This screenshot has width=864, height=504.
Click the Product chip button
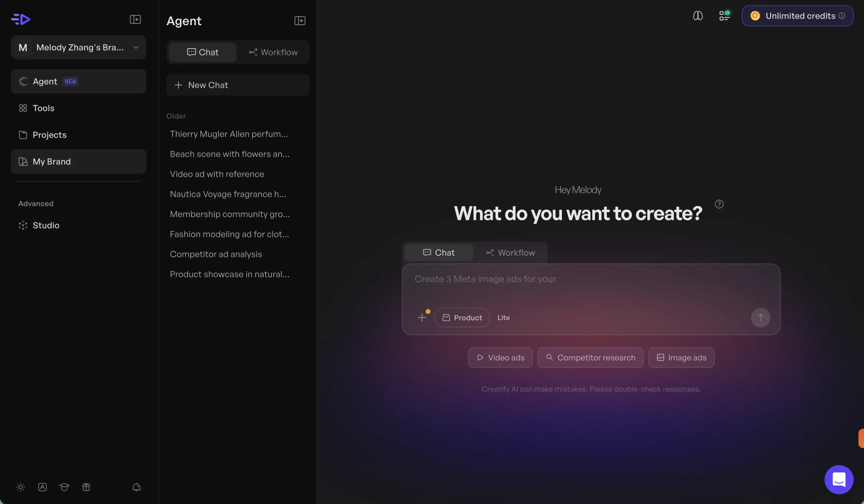[462, 318]
